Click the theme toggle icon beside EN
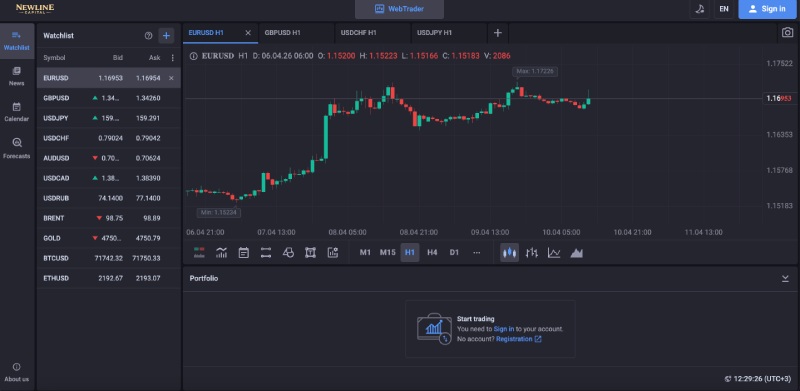Image resolution: width=800 pixels, height=391 pixels. point(699,9)
